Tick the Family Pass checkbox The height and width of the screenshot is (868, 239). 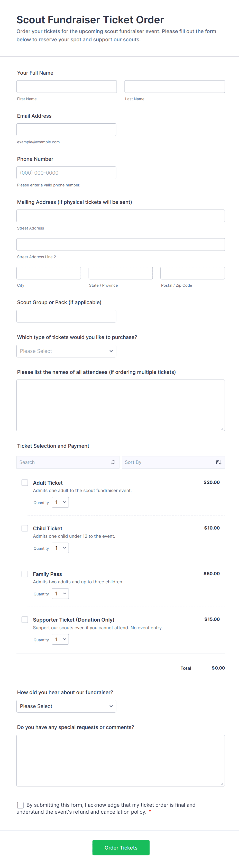[x=25, y=574]
